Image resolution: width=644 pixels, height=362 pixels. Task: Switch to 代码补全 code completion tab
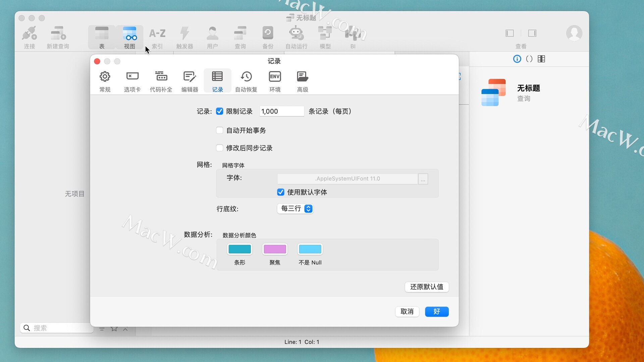point(161,81)
